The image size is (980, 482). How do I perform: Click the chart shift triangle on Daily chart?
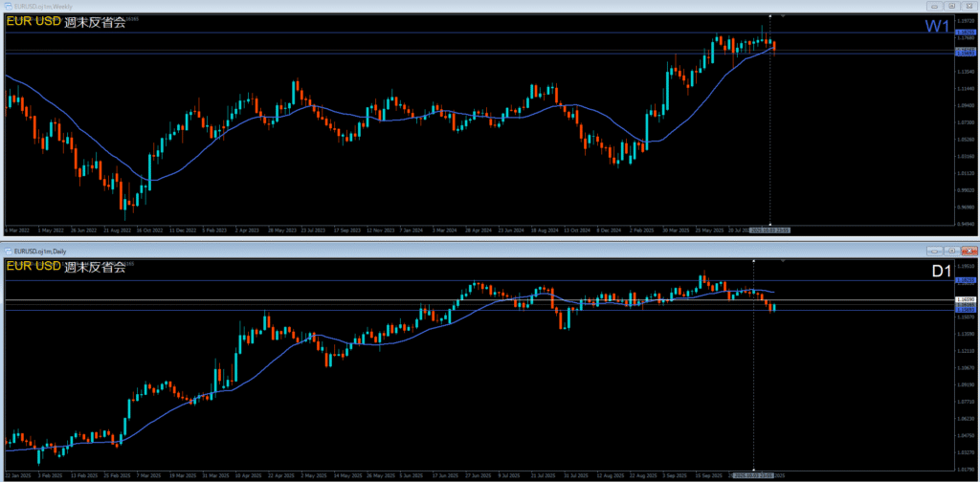click(785, 260)
